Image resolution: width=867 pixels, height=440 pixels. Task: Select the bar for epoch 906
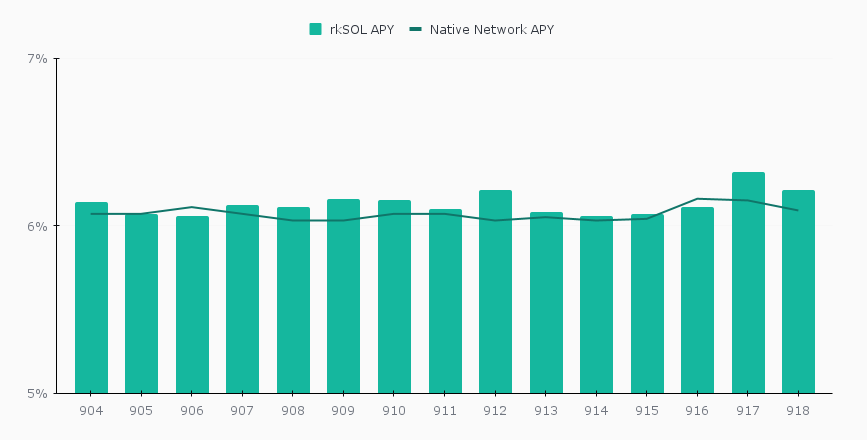192,305
